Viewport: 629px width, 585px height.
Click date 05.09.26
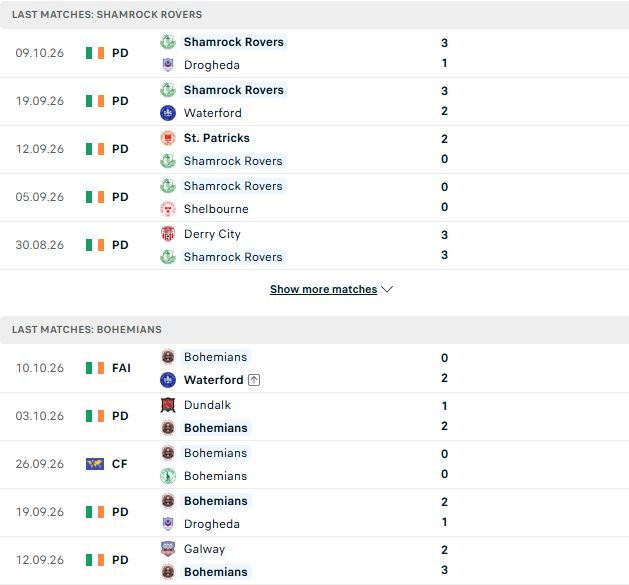click(x=40, y=197)
